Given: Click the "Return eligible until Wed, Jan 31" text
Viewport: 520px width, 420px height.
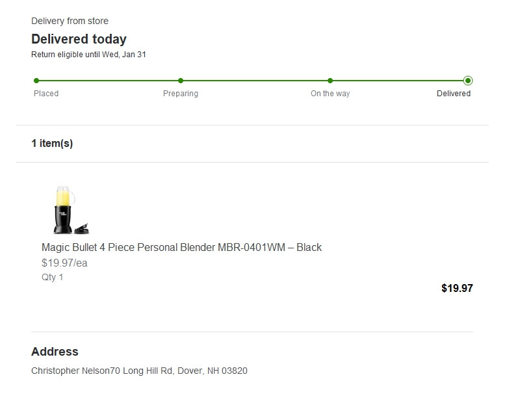Looking at the screenshot, I should (88, 55).
